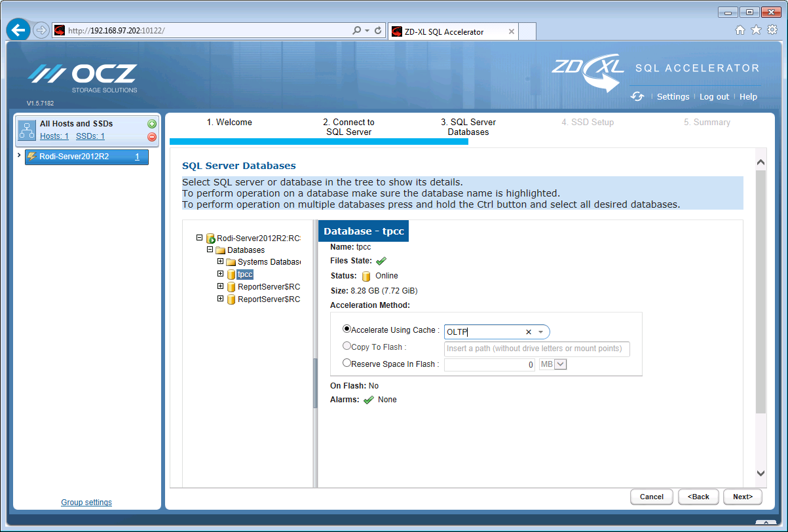Click the vertical scrollbar thumb of the content pane
788x532 pixels.
[x=760, y=292]
